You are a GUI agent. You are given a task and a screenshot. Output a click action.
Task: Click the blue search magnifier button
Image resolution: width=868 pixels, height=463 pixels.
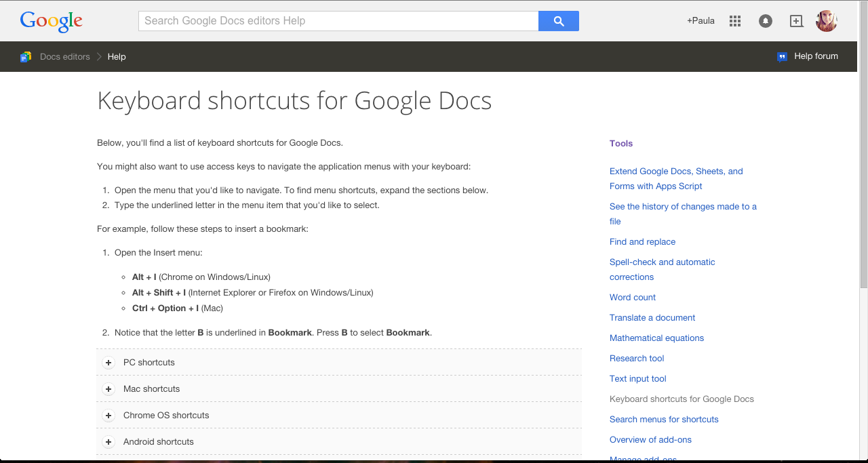click(x=559, y=21)
